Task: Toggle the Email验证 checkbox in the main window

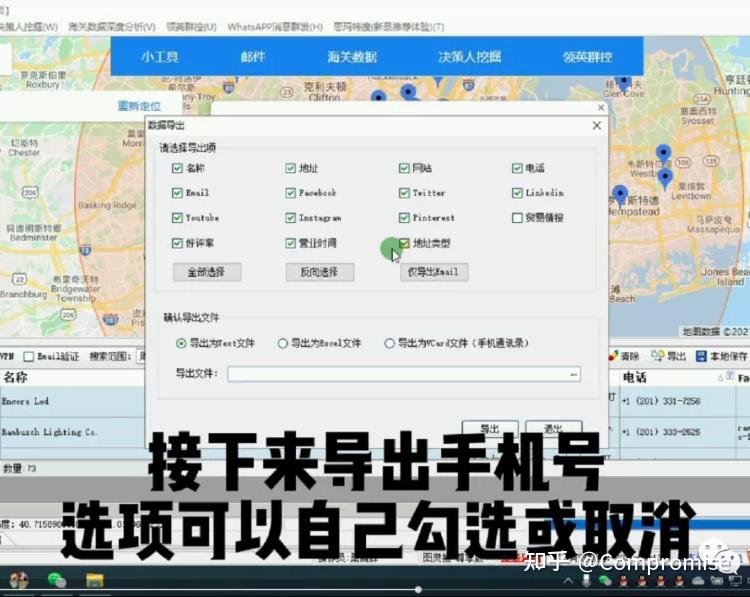Action: coord(29,356)
